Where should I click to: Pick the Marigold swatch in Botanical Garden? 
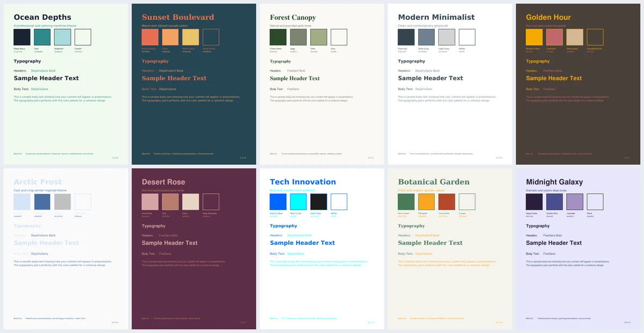427,202
